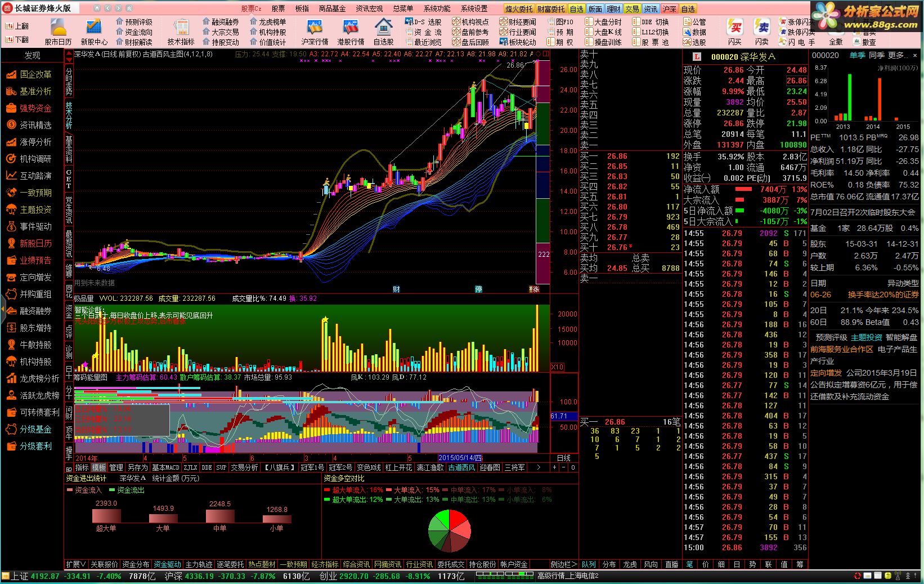Select the 分布 tab under order book
This screenshot has width=924, height=584.
609,564
